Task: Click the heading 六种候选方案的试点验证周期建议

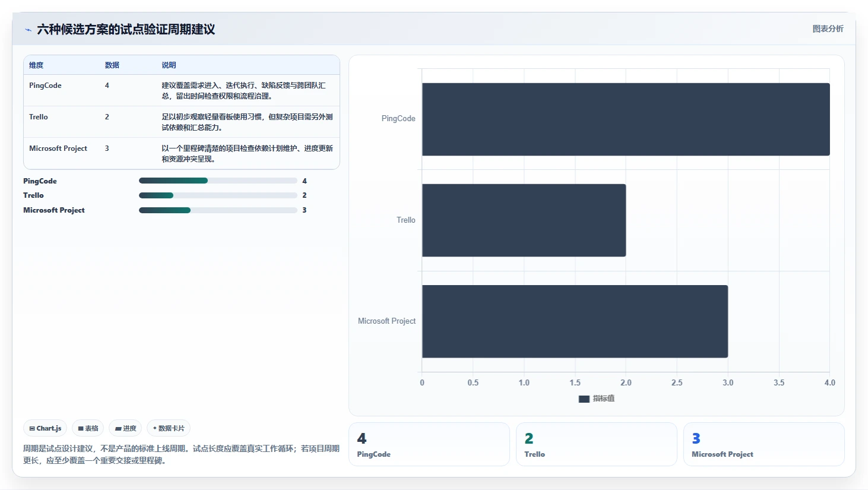Action: 126,29
